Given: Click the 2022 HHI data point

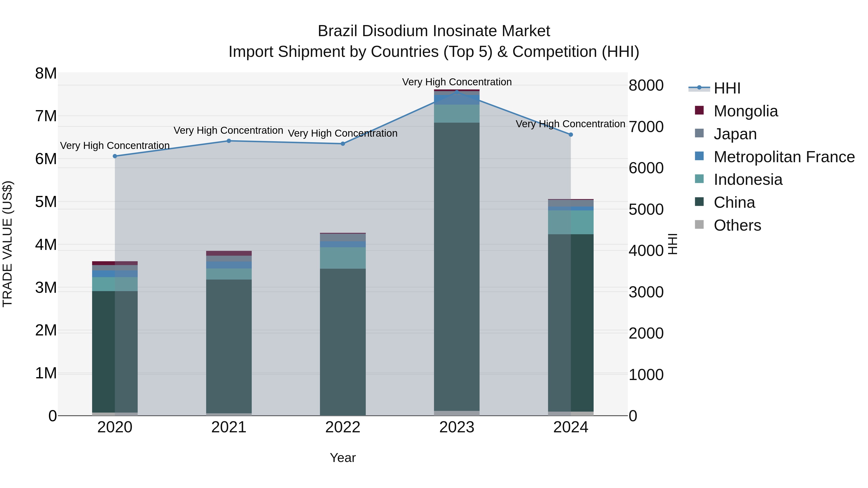Looking at the screenshot, I should click(343, 144).
